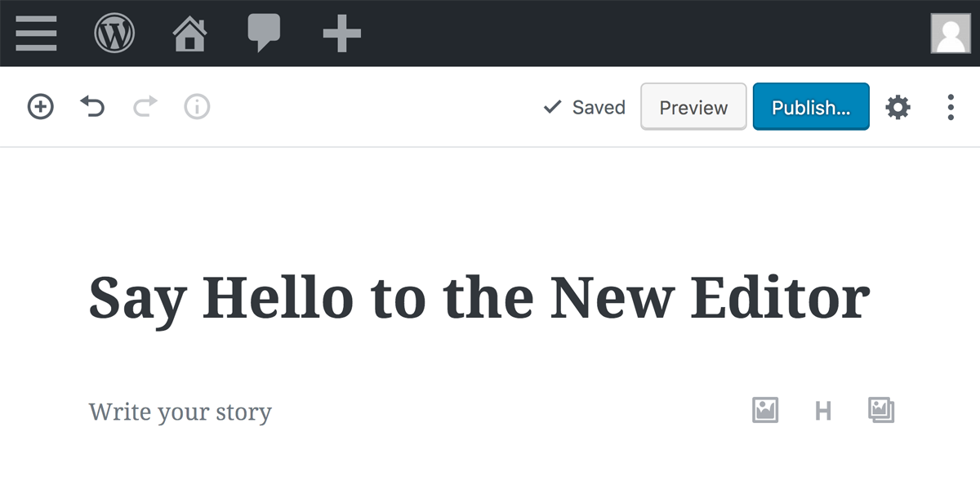Visit the site via home icon

(189, 33)
